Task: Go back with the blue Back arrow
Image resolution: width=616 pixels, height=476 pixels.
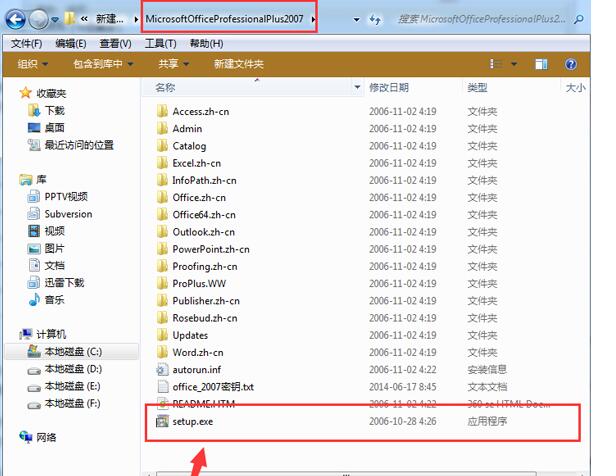Action: 16,19
